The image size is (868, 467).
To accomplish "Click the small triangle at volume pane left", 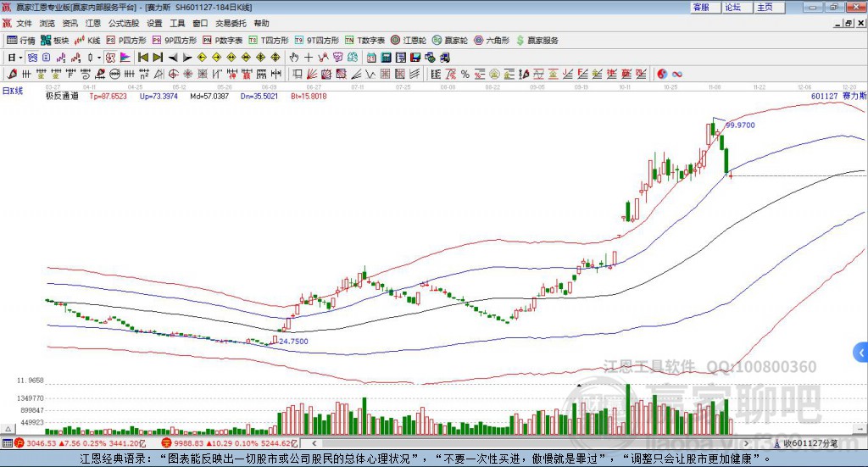I will (x=8, y=429).
